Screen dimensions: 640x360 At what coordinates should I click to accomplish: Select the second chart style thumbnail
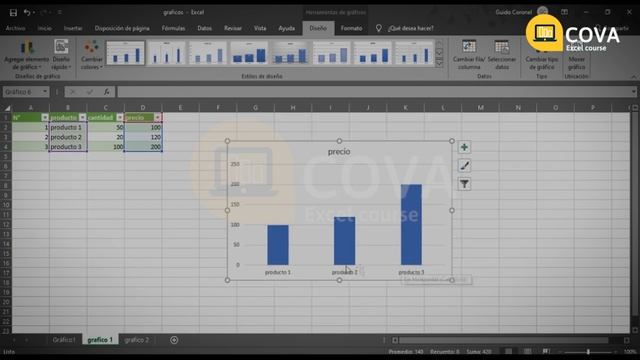click(x=167, y=53)
